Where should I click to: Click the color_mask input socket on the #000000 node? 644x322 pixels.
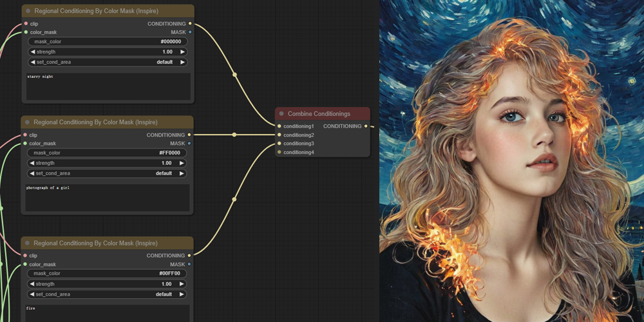26,32
